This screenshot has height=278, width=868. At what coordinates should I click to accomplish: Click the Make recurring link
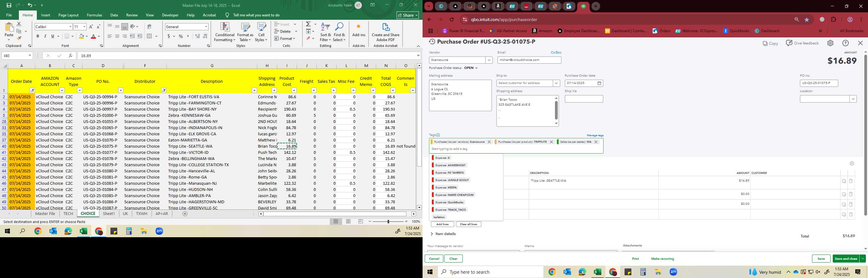pyautogui.click(x=663, y=259)
